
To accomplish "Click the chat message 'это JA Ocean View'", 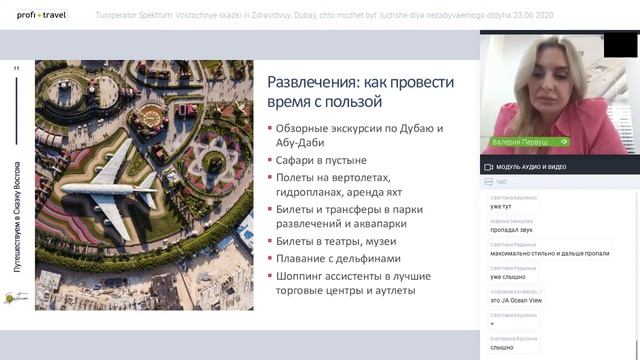I will 516,300.
